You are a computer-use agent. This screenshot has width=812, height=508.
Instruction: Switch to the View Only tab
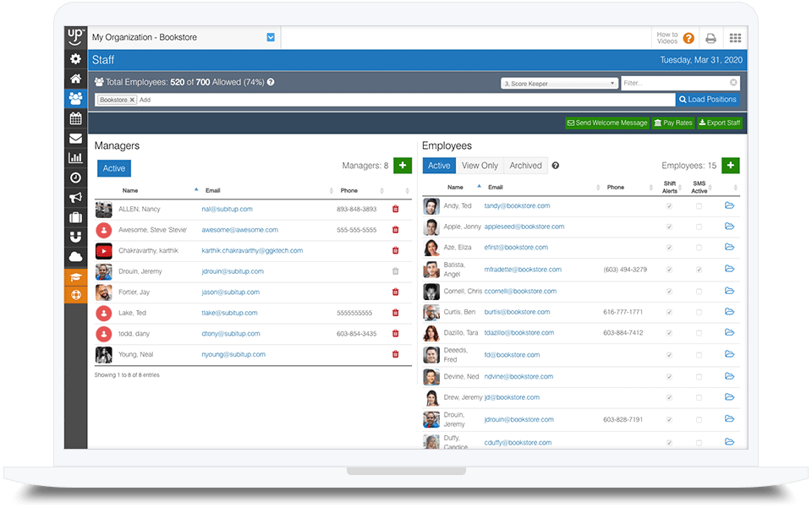click(x=480, y=165)
